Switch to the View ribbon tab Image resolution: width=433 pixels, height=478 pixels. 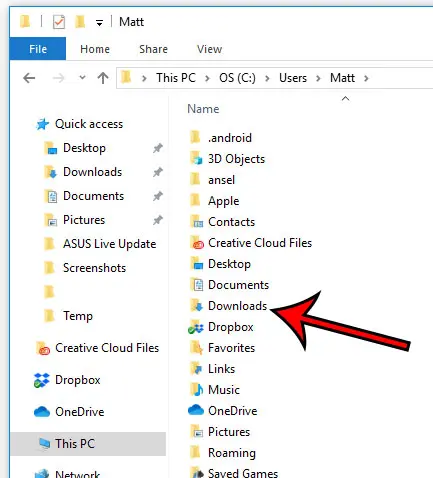pyautogui.click(x=209, y=49)
